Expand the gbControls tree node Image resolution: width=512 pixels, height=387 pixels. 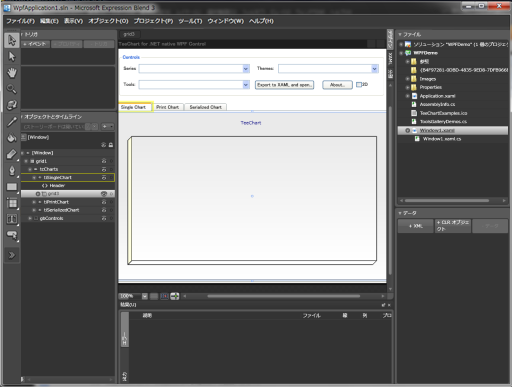tap(30, 218)
